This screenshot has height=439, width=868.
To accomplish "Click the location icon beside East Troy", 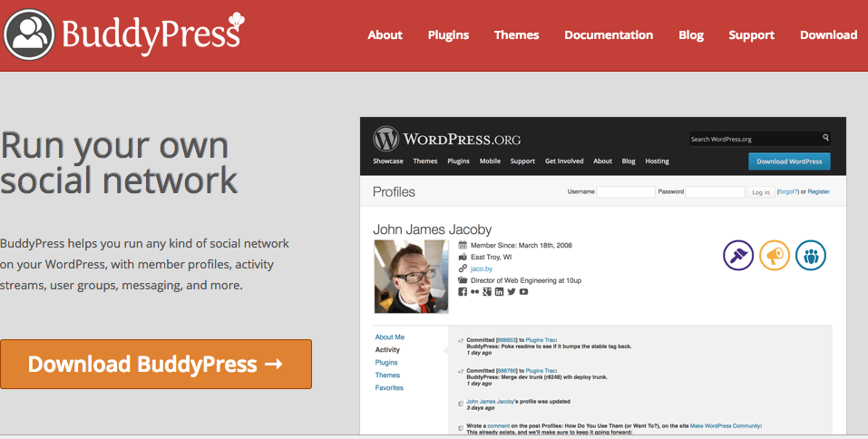I will (x=463, y=257).
